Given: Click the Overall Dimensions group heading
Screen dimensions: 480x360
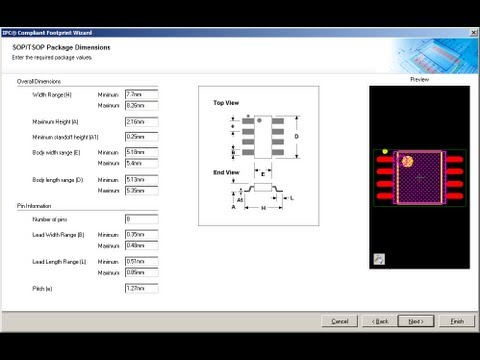Looking at the screenshot, I should pos(39,81).
